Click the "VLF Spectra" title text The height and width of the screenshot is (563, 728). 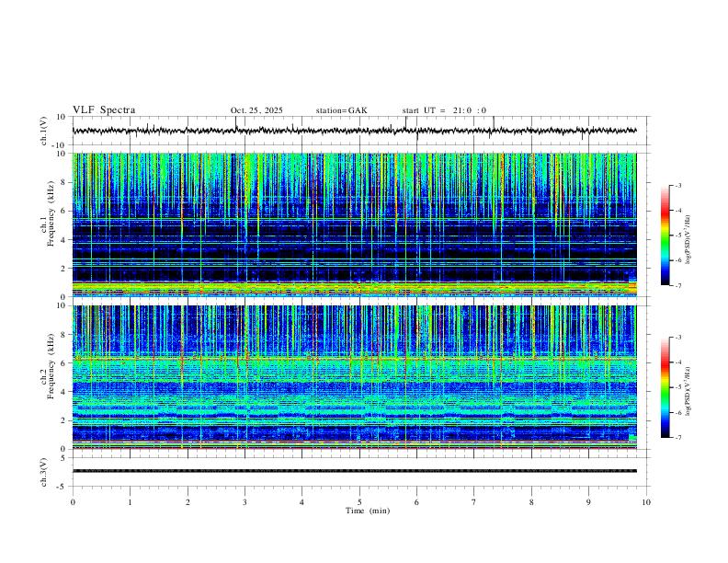coord(104,110)
